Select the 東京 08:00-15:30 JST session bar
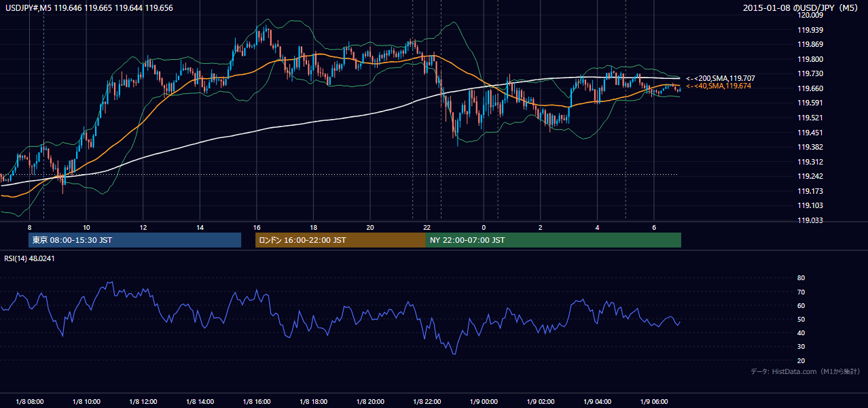 coord(134,240)
